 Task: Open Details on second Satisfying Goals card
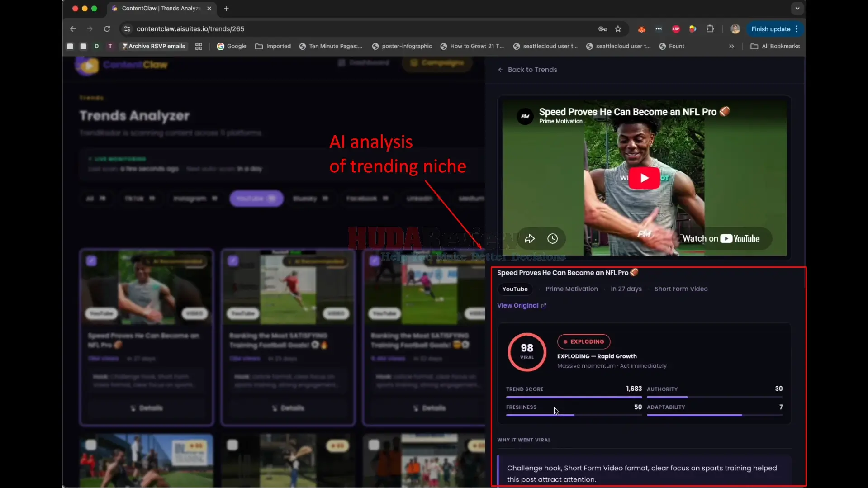(x=288, y=408)
